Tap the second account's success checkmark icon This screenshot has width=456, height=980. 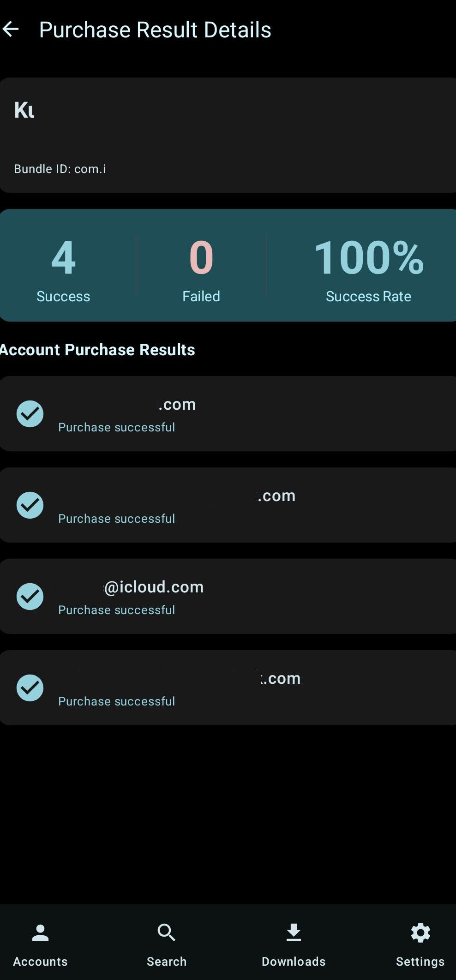pos(30,505)
